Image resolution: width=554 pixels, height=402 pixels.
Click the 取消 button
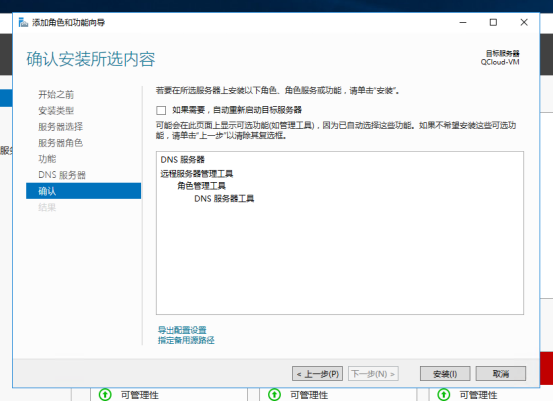[501, 373]
